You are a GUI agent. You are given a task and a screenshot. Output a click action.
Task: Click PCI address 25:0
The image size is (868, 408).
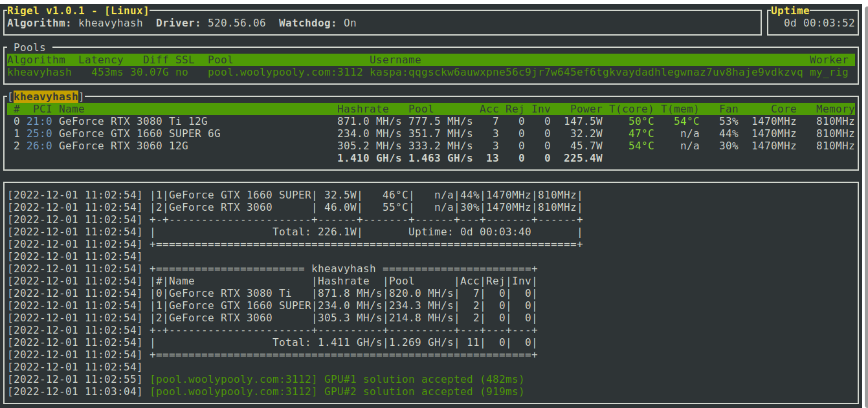[39, 133]
